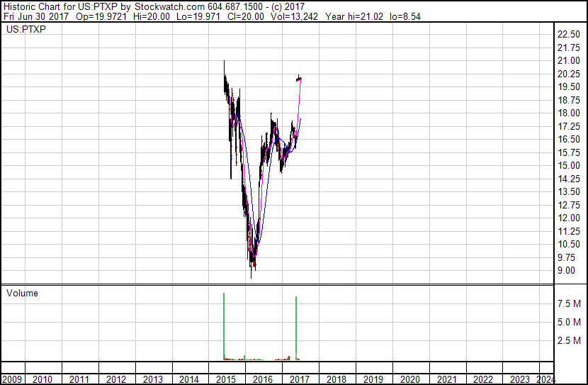The height and width of the screenshot is (385, 588).
Task: Select the 2018 year label
Action: click(x=337, y=379)
